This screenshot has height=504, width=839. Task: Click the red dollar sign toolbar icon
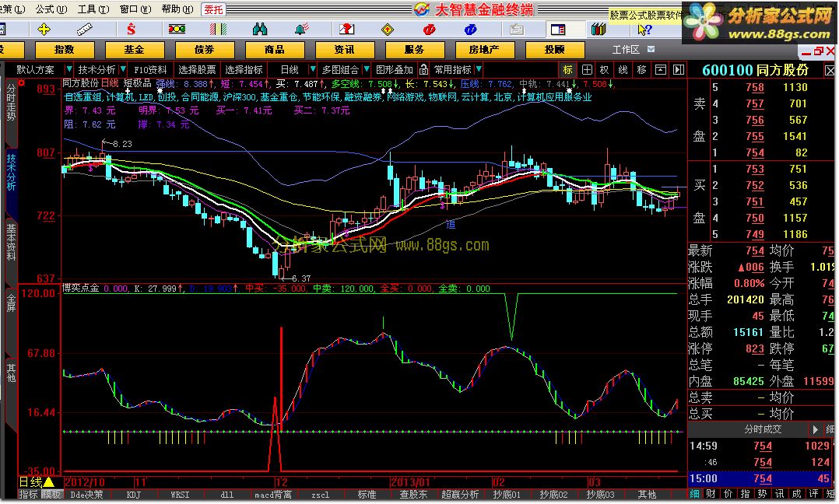131,30
